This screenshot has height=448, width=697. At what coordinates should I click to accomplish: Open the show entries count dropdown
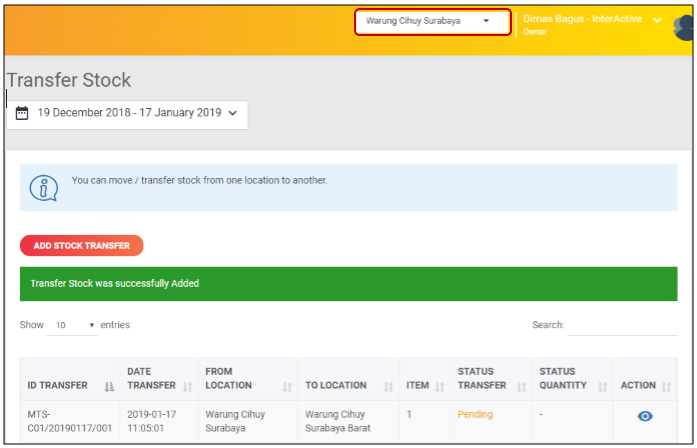click(72, 326)
